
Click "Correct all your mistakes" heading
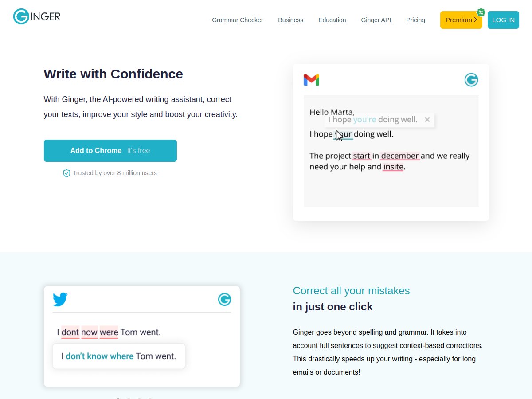tap(351, 291)
